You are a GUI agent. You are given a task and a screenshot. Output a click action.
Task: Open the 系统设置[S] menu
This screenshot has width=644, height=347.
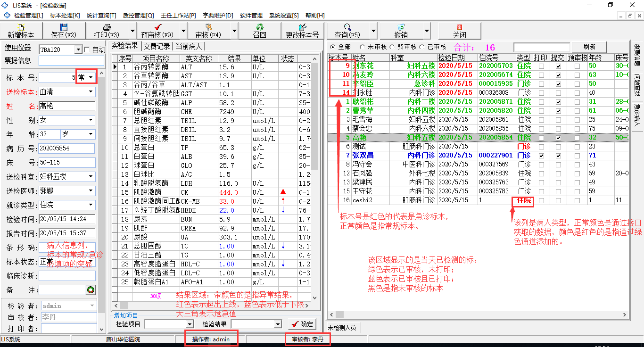coord(284,16)
